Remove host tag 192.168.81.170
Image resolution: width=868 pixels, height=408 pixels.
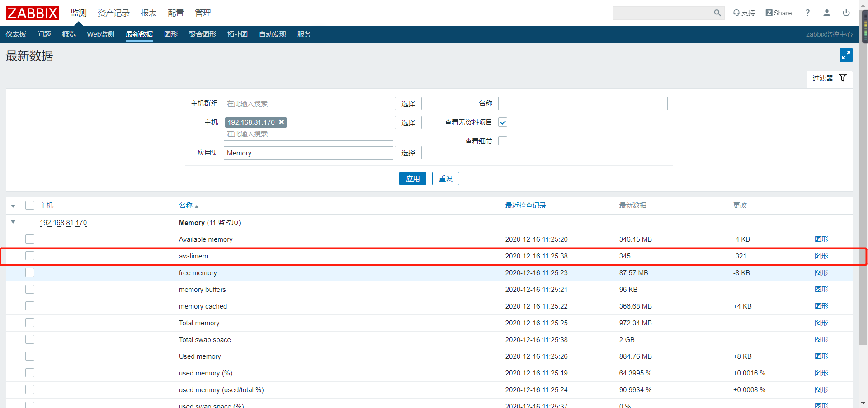pyautogui.click(x=282, y=122)
